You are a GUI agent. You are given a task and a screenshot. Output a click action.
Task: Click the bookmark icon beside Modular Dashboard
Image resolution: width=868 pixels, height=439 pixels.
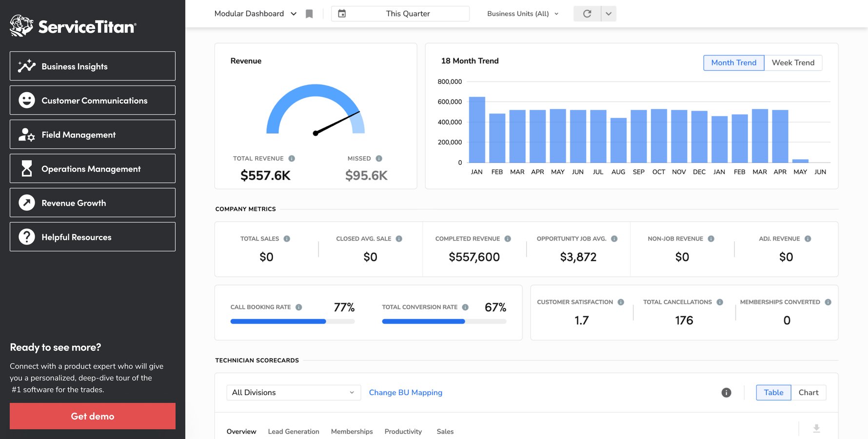coord(309,14)
